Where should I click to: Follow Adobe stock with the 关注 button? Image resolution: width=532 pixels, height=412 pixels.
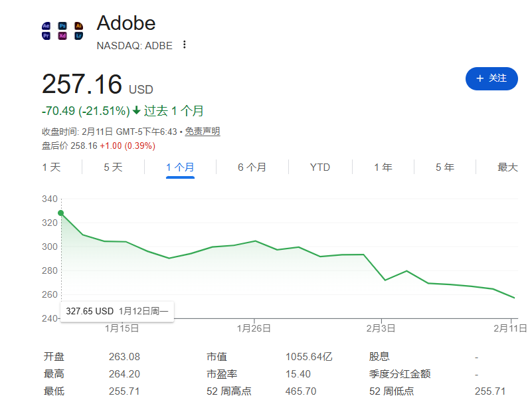tap(491, 78)
